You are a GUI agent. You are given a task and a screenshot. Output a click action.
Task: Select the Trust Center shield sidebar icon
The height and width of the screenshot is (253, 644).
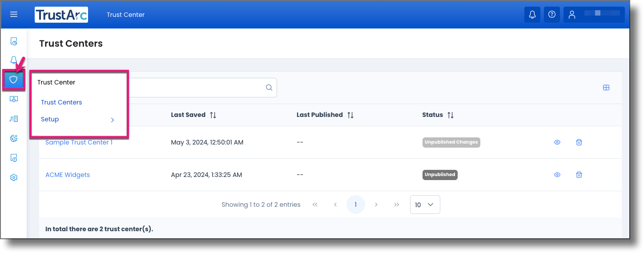click(14, 80)
